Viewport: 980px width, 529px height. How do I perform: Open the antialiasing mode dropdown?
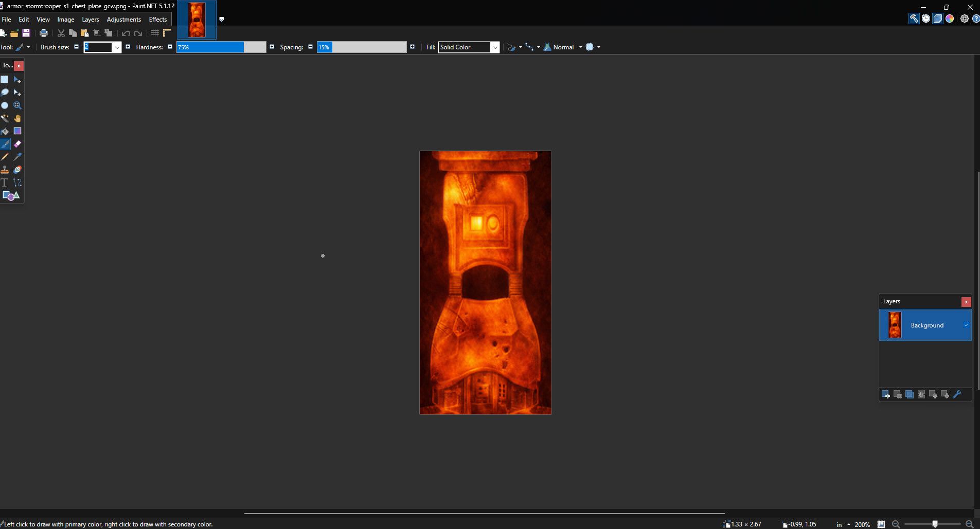[514, 47]
